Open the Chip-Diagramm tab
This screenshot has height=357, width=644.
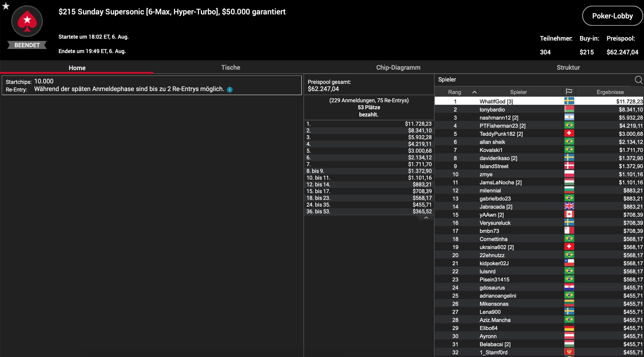[x=398, y=67]
